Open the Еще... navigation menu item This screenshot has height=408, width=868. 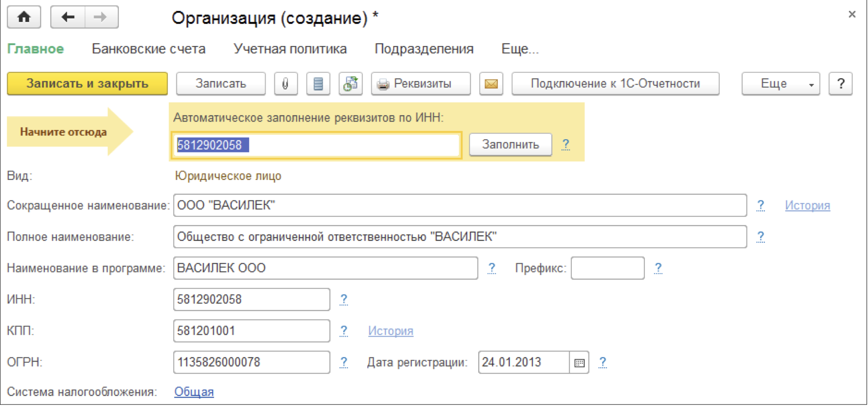coord(520,49)
